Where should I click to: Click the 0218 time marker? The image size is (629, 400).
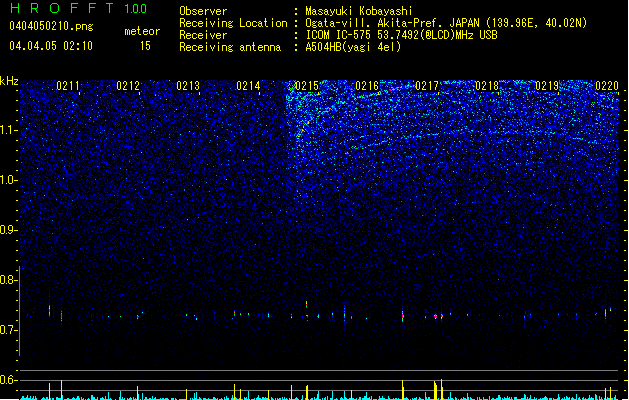487,86
